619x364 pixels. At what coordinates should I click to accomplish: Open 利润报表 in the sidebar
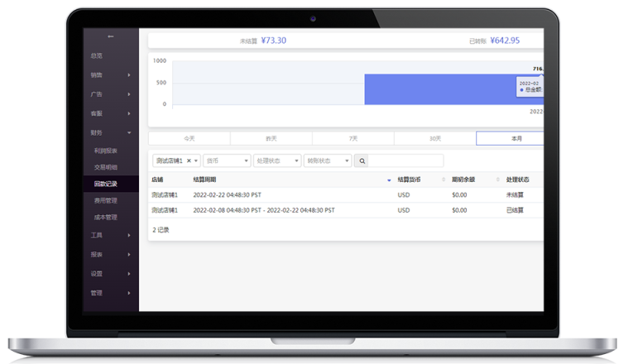point(106,151)
